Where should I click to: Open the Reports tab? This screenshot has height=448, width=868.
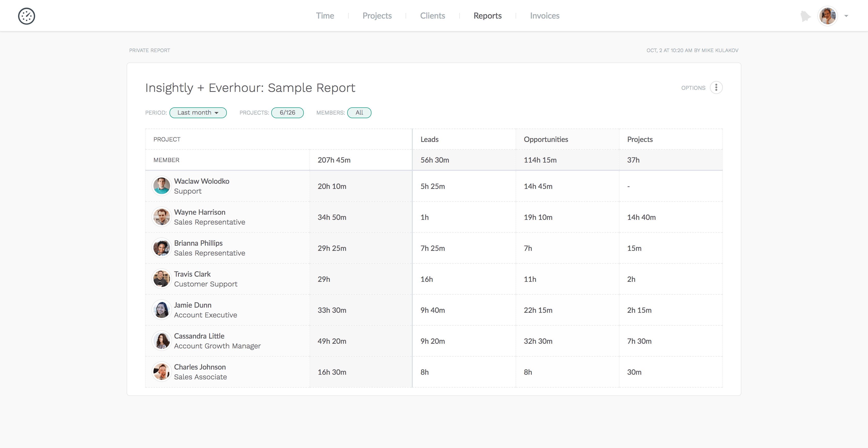pyautogui.click(x=487, y=16)
